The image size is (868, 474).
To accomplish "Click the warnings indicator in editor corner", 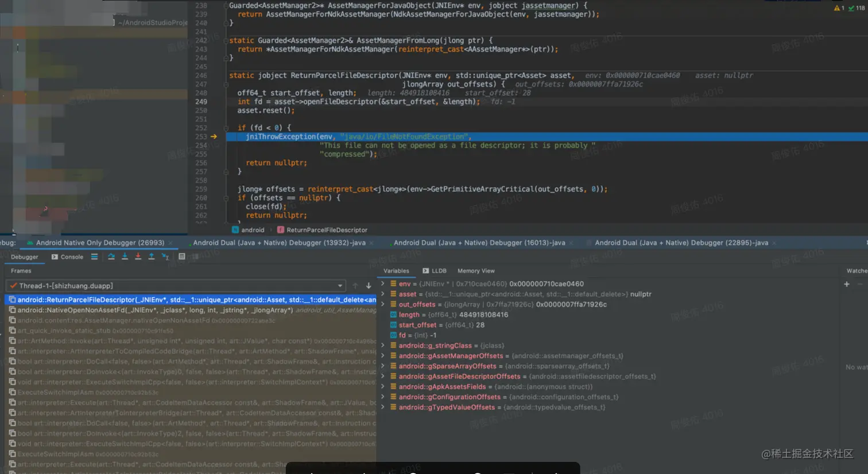I will point(839,8).
